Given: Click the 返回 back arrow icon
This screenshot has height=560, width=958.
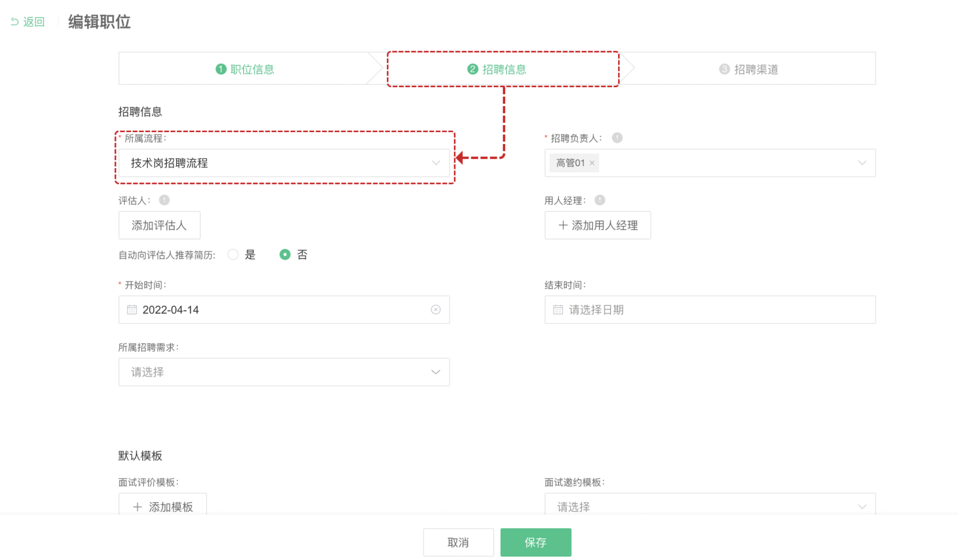Looking at the screenshot, I should click(x=15, y=22).
